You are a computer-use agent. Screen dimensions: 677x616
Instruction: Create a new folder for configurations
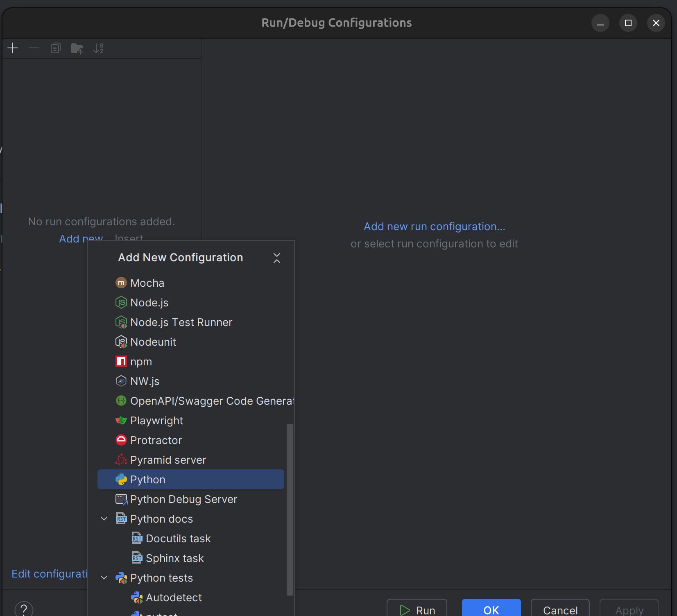click(x=77, y=48)
